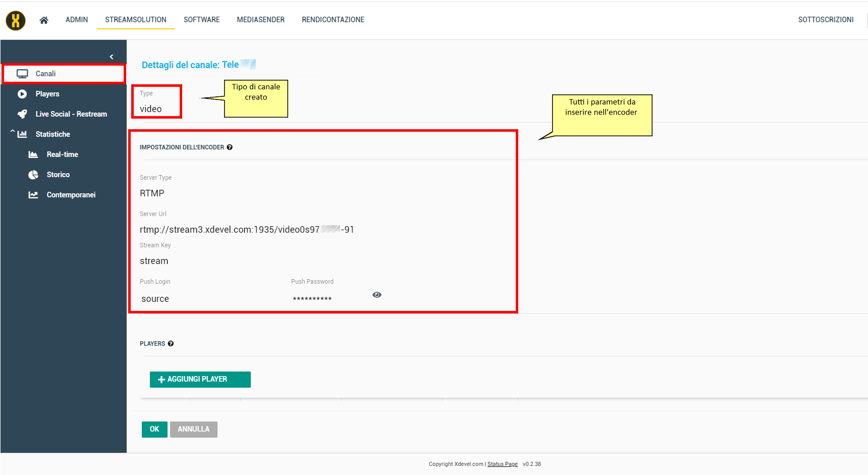
Task: Click the Real-time area chart icon
Action: pos(33,154)
